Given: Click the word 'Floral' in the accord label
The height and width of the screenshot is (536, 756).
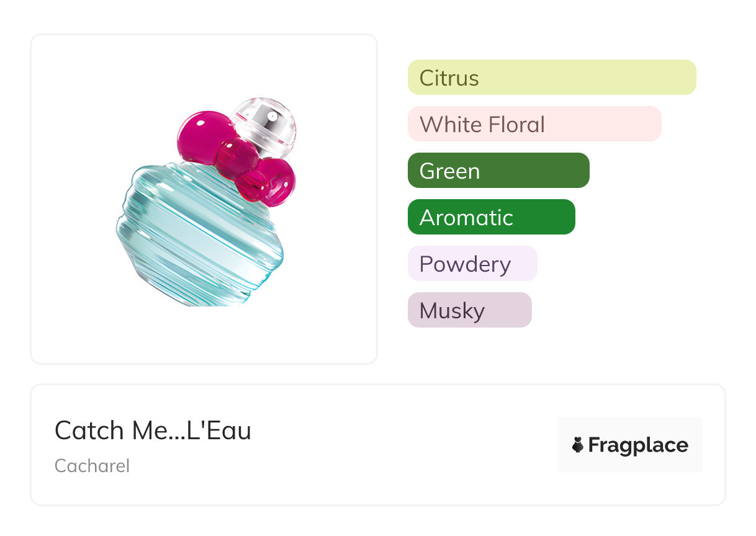Looking at the screenshot, I should coord(515,125).
